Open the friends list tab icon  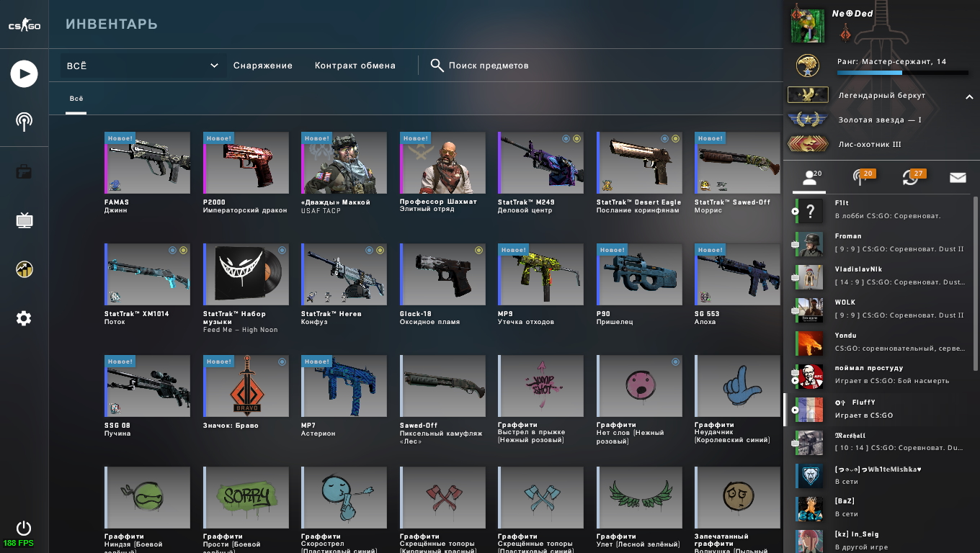809,178
